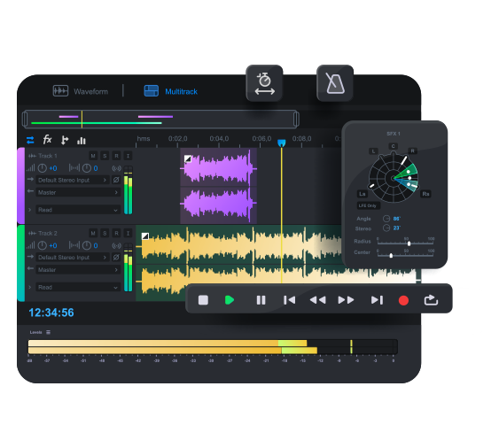Expand Track 2 automation lanes chevron

(29, 287)
